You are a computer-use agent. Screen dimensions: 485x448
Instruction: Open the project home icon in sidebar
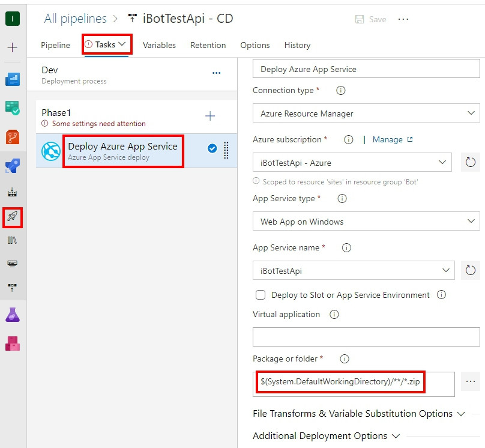13,19
